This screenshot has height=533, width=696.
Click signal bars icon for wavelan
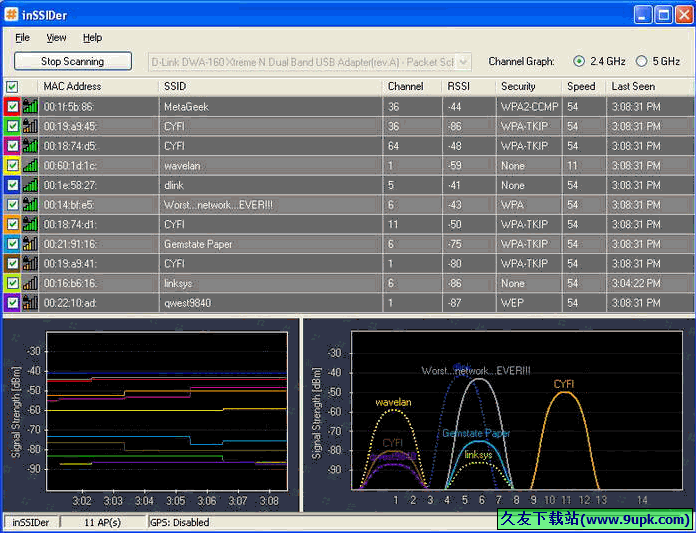tap(30, 166)
